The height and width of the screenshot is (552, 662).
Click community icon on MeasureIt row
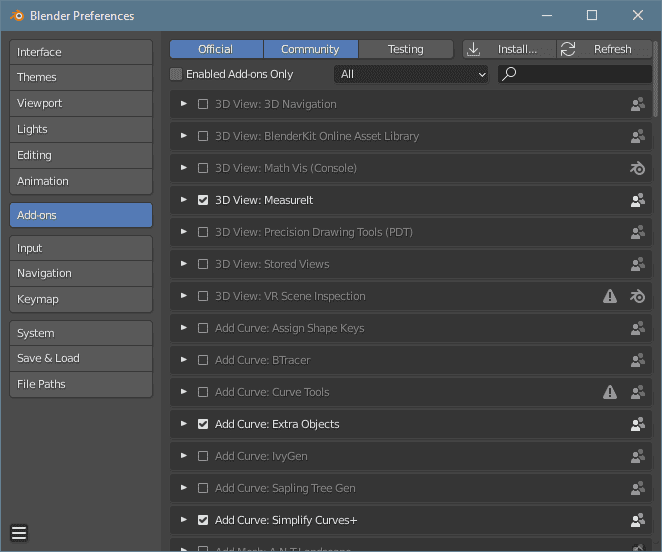(638, 200)
